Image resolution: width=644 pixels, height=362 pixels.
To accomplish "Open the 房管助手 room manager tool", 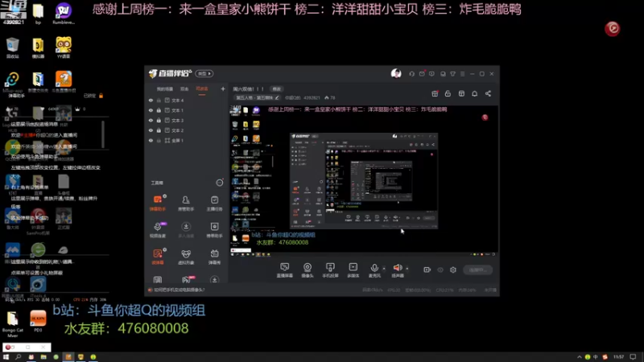I will coord(186,203).
